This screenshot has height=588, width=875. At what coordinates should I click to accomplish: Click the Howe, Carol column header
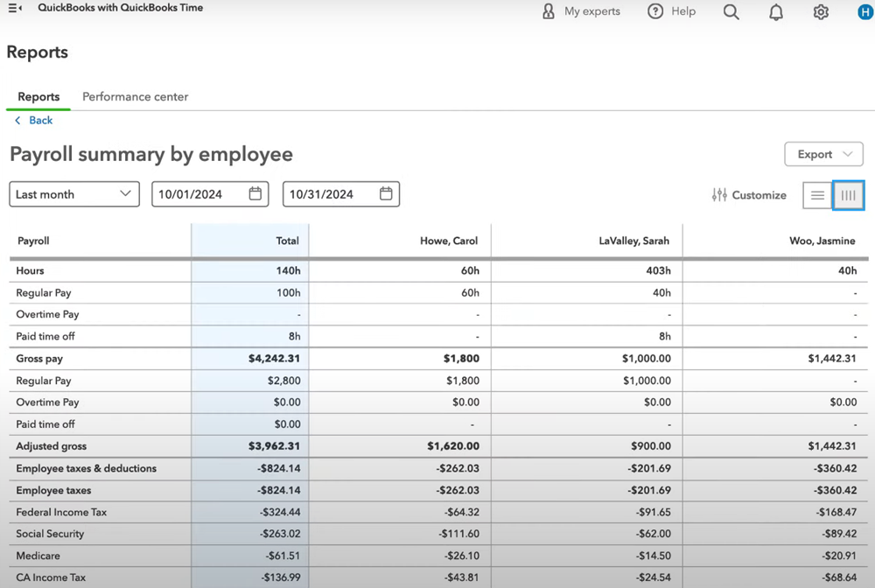(448, 240)
